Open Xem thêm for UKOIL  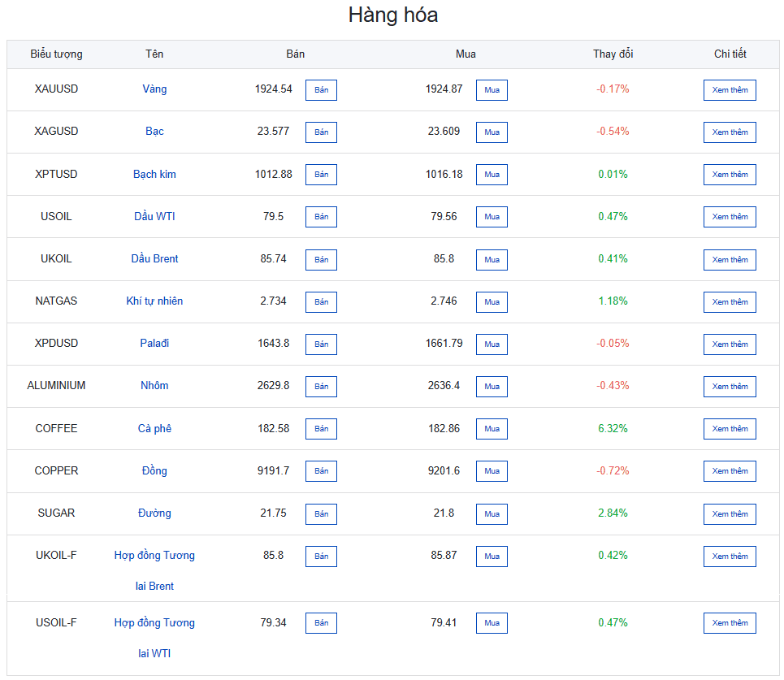730,259
